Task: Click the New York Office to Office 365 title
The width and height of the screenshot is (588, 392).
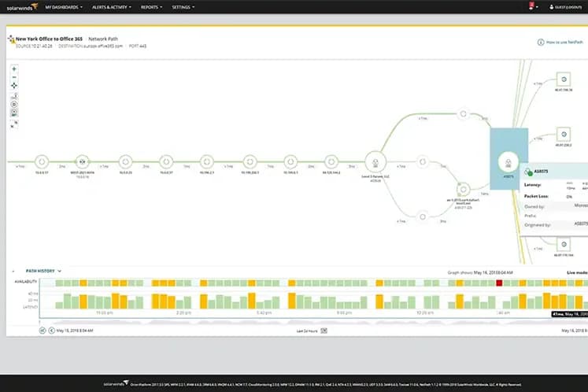Action: [x=49, y=39]
